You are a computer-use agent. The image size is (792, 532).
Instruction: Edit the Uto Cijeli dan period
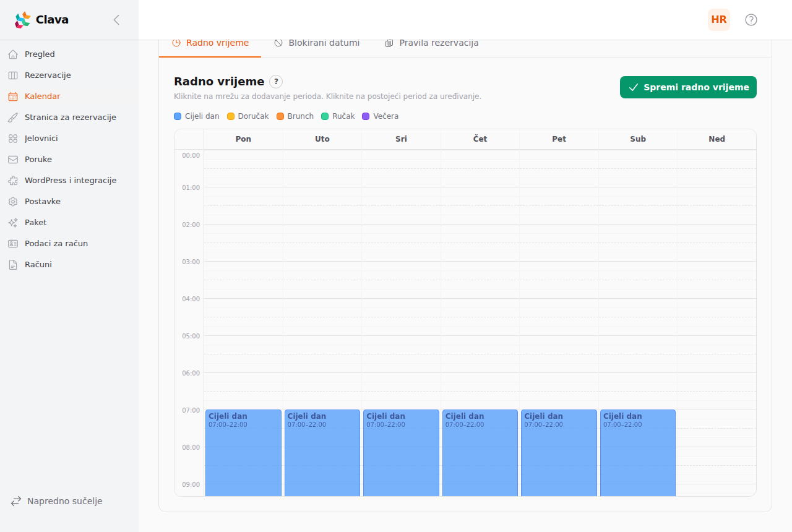point(322,453)
